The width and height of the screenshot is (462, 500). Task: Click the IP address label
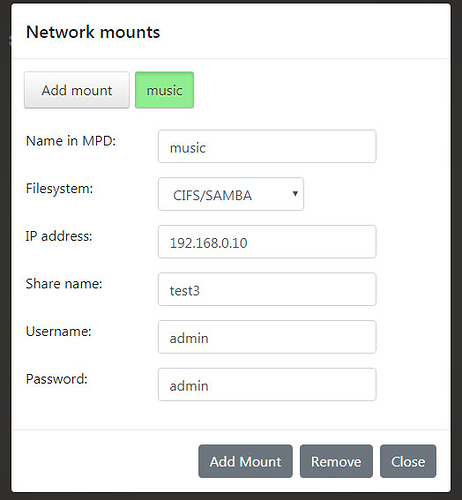[x=59, y=236]
